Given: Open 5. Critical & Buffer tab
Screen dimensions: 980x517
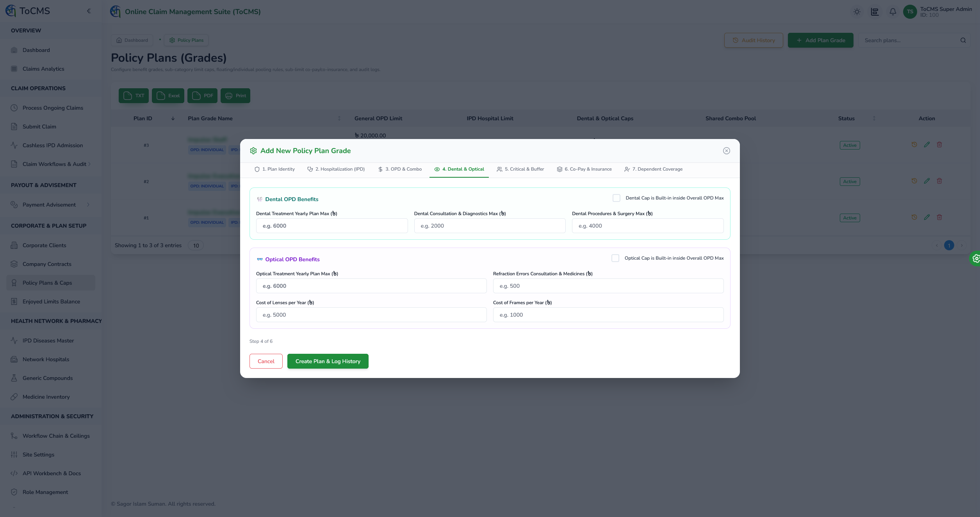Looking at the screenshot, I should (520, 169).
